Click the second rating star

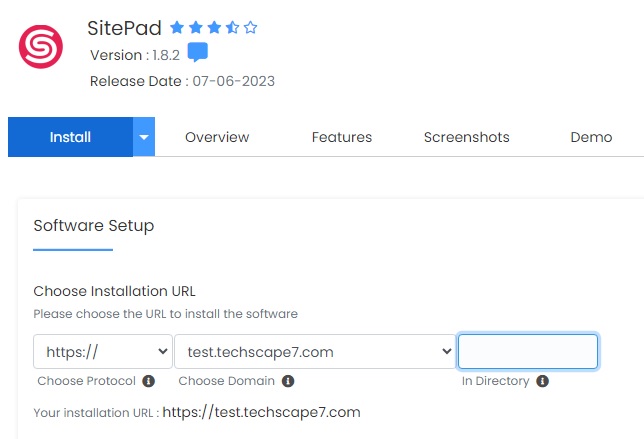196,28
